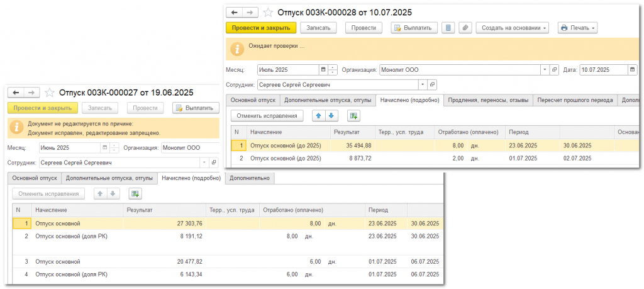This screenshot has width=644, height=289.
Task: Click the Дата field showing 10.07.2025
Action: [603, 70]
